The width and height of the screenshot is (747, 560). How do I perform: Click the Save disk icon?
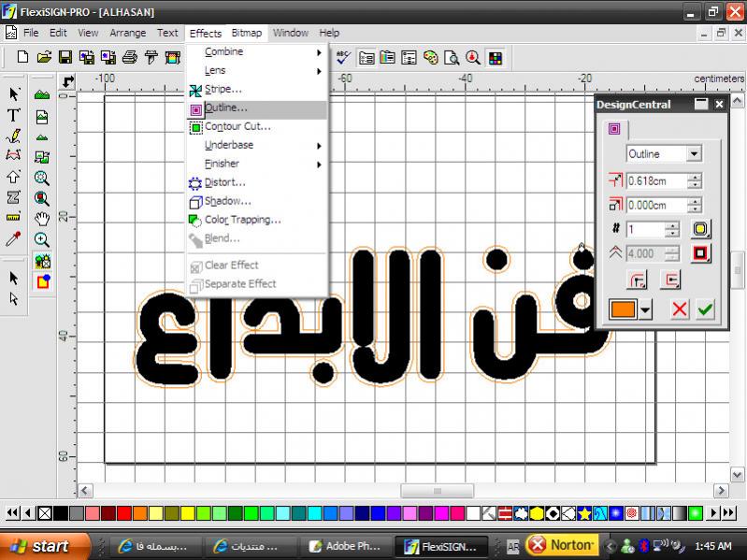pos(65,58)
